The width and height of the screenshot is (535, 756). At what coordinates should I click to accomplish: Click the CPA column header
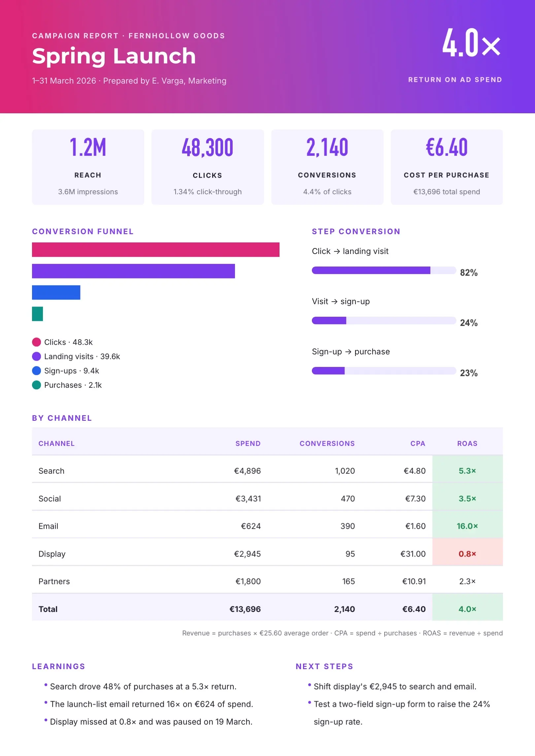point(418,444)
